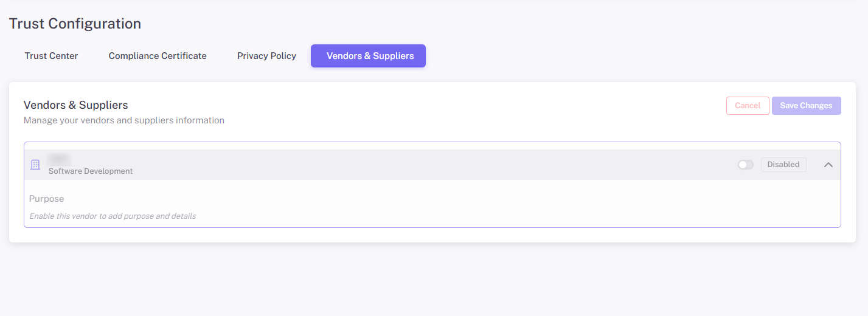Collapse the vendor details with chevron
This screenshot has height=316, width=868.
coord(828,165)
